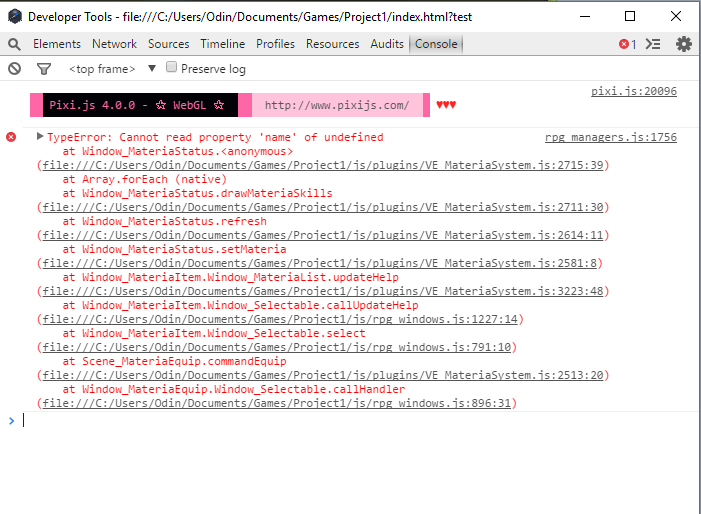Click the red error icon beside TypeError
The image size is (701, 514).
11,137
